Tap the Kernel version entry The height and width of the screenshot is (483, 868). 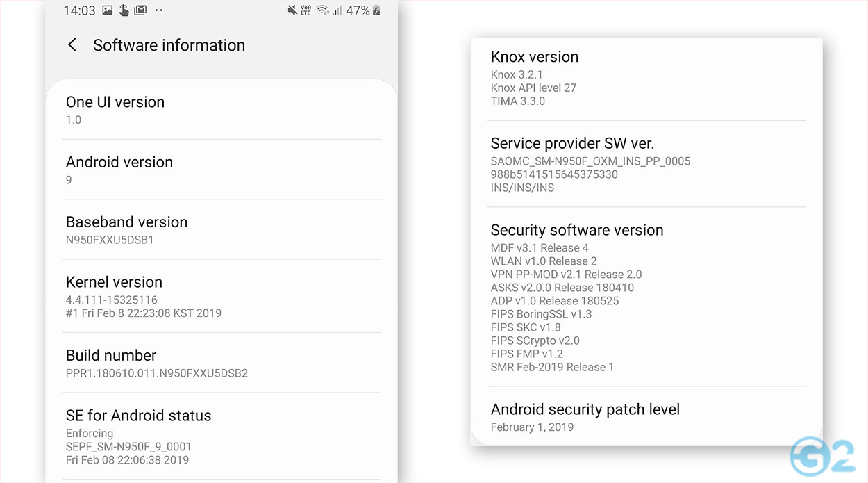(x=222, y=297)
